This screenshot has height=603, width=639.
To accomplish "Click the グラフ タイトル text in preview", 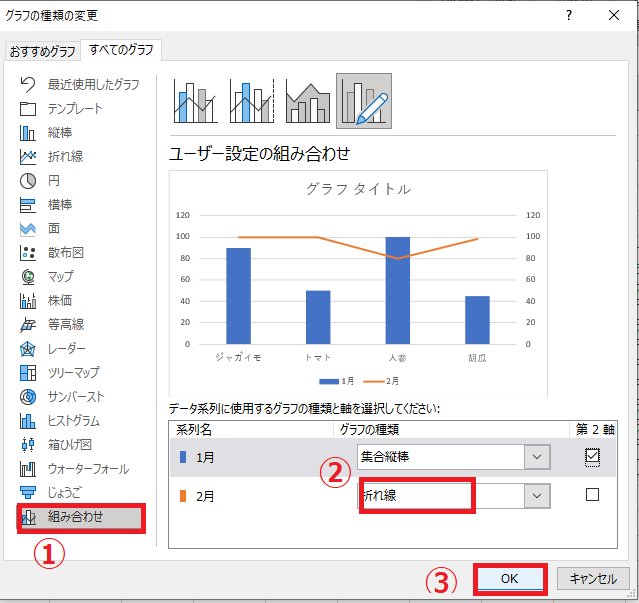I will 358,189.
